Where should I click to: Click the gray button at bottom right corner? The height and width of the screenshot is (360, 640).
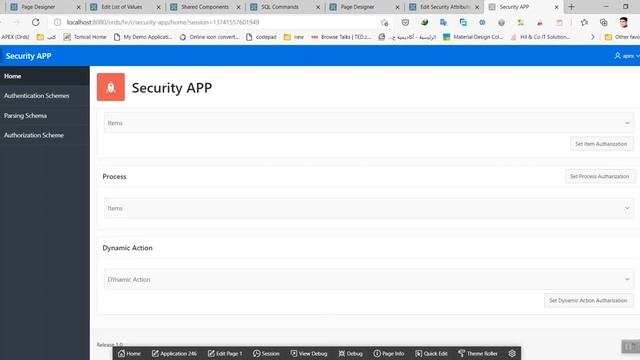pos(630,347)
